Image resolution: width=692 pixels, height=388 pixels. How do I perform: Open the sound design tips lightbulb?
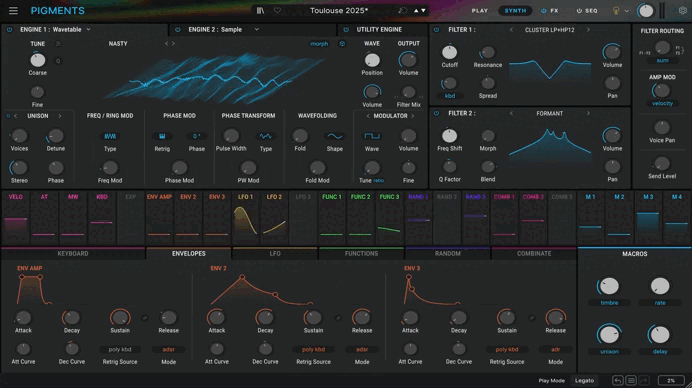coord(616,11)
